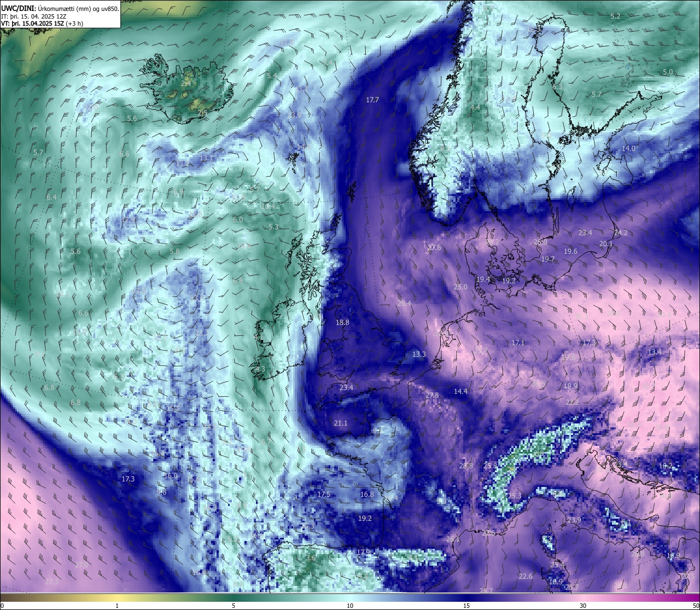Image resolution: width=700 pixels, height=610 pixels.
Task: Click the 26.4 value in the North Sea
Action: click(404, 303)
